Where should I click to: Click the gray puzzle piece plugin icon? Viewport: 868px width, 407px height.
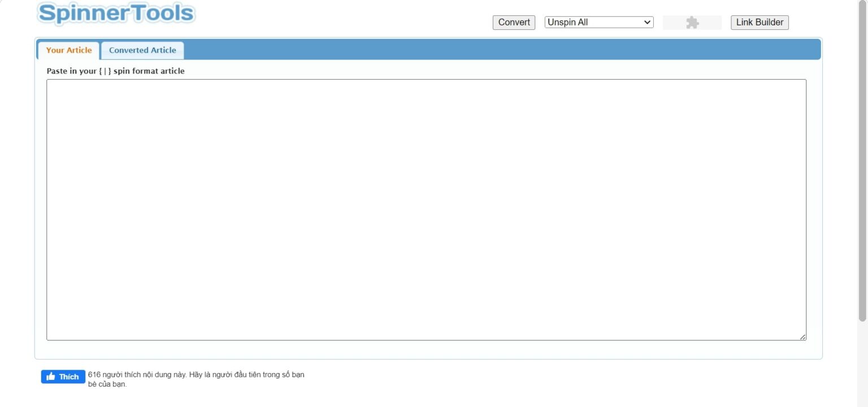tap(692, 23)
